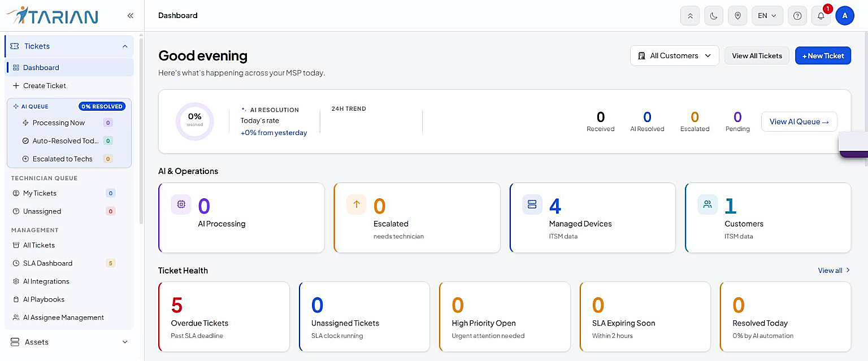The width and height of the screenshot is (868, 361).
Task: Click the arrow icon on Escalated card
Action: point(357,205)
